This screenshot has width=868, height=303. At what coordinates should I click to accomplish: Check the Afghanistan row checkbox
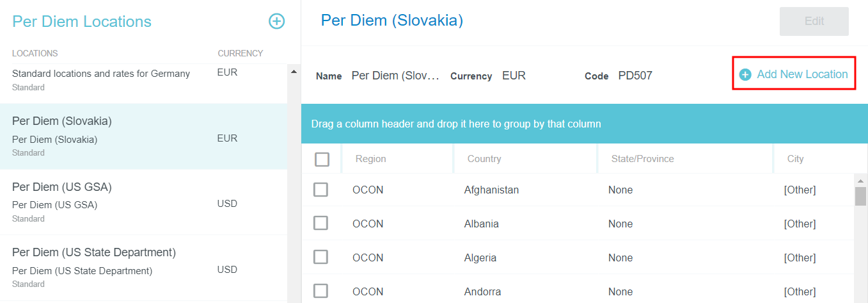[x=320, y=190]
